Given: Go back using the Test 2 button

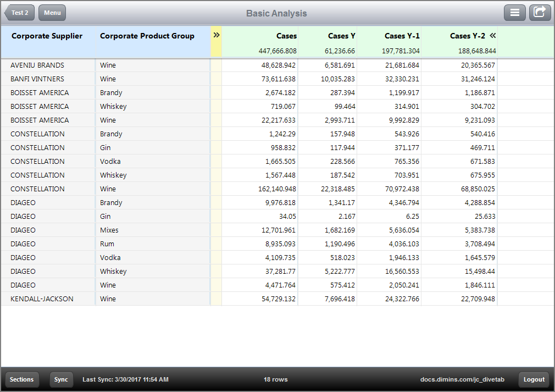Looking at the screenshot, I should coord(19,12).
